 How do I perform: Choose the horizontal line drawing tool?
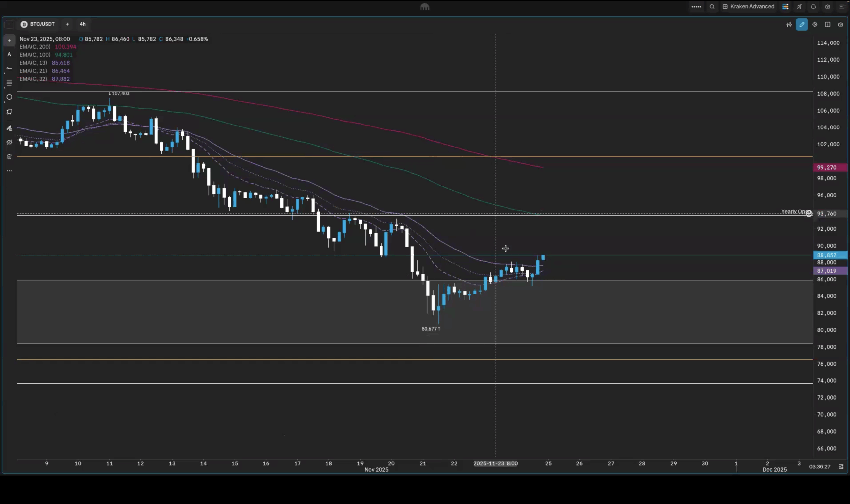click(9, 69)
